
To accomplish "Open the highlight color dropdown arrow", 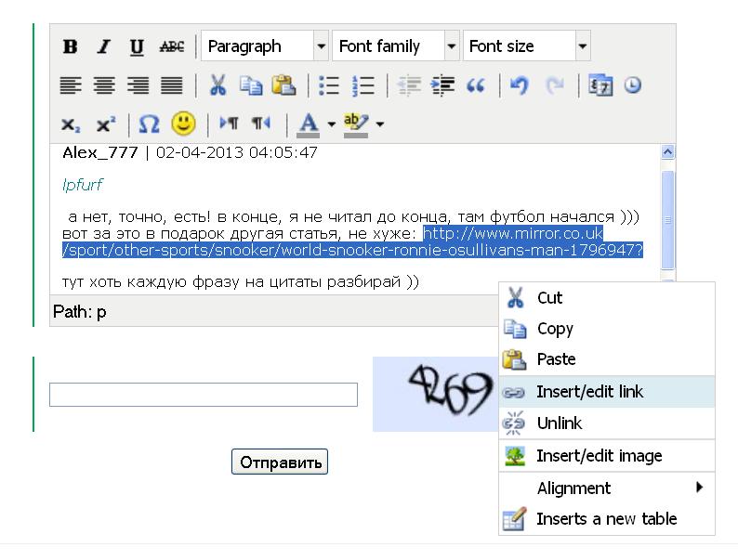I will (380, 124).
